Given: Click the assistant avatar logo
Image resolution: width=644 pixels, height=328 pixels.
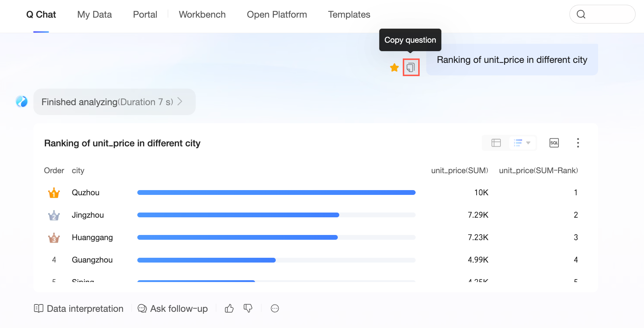Looking at the screenshot, I should pos(22,101).
